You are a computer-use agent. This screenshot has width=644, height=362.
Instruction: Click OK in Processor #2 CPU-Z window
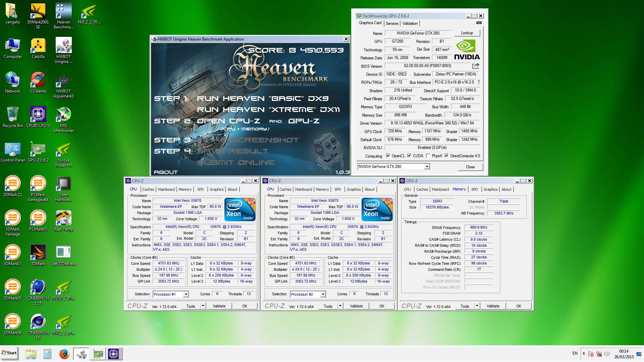tap(382, 306)
